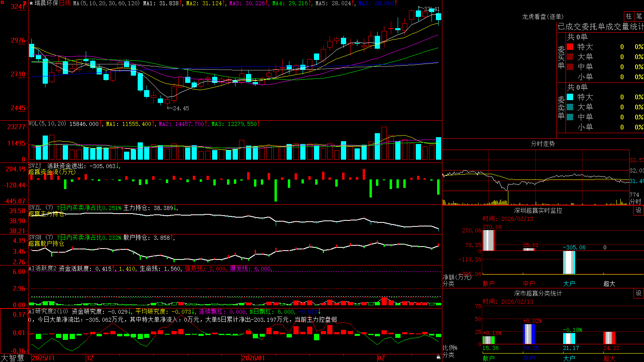Click the MA(5,10,20,30,60,120) indicator label

click(107, 3)
